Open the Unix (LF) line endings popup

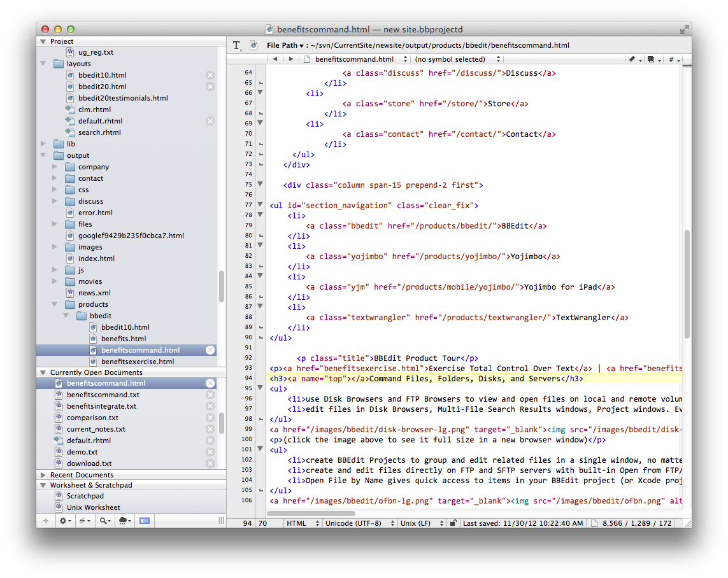point(422,523)
